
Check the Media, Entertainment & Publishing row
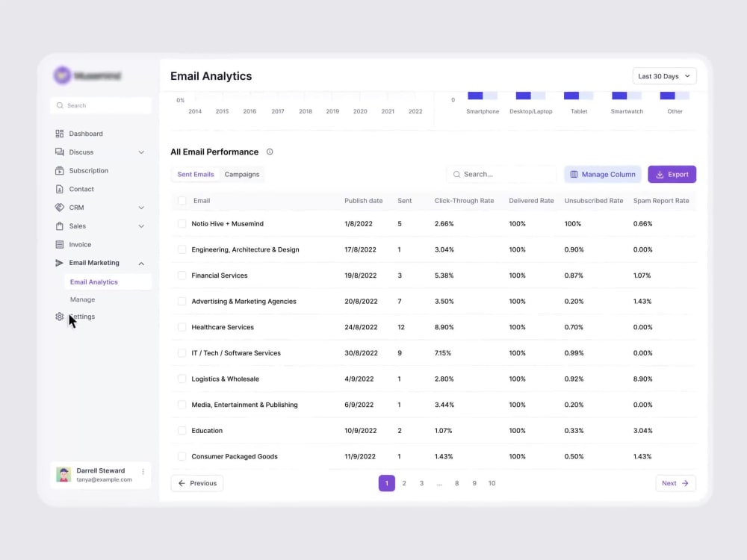pyautogui.click(x=182, y=405)
